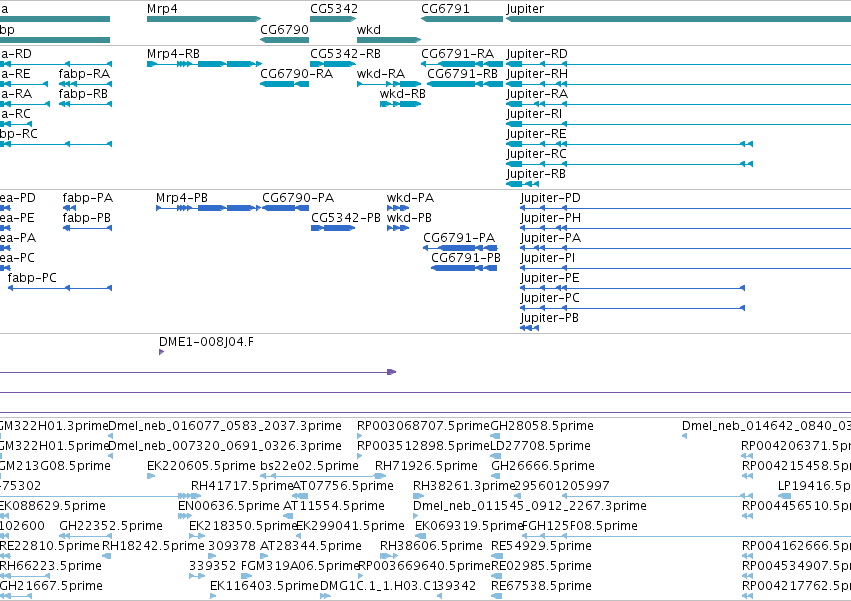Select protein CG6791-PB
Viewport: 851px width, 601px height.
[466, 258]
